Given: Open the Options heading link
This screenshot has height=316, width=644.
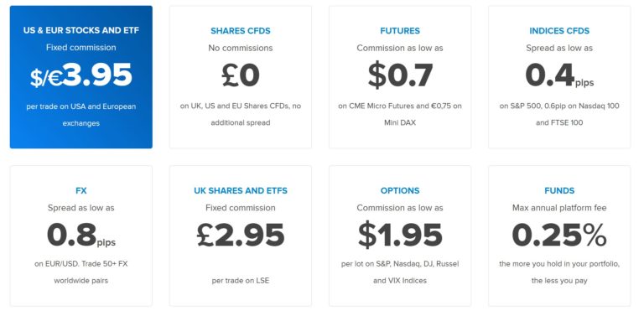Looking at the screenshot, I should (400, 191).
